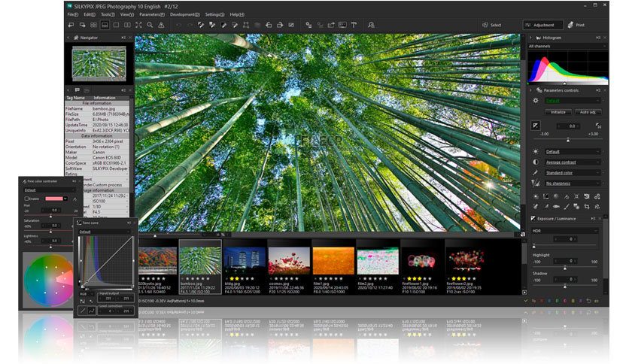Open the View menu
629x364 pixels.
click(x=126, y=14)
